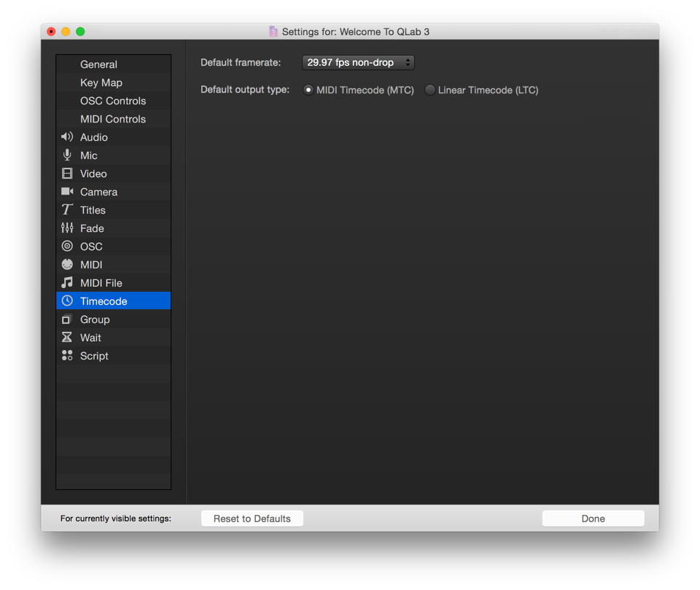Viewport: 700px width, 590px height.
Task: Click the OSC target icon
Action: 67,247
